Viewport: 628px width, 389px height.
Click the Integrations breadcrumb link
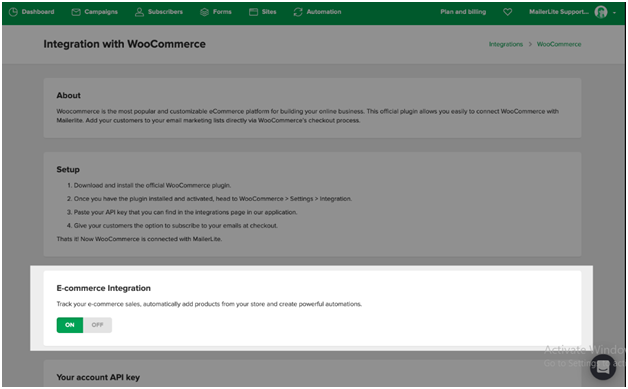tap(505, 44)
